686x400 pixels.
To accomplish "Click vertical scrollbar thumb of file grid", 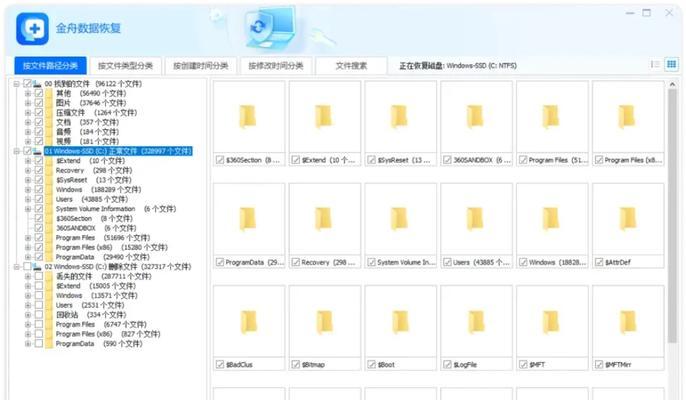I will [672, 216].
